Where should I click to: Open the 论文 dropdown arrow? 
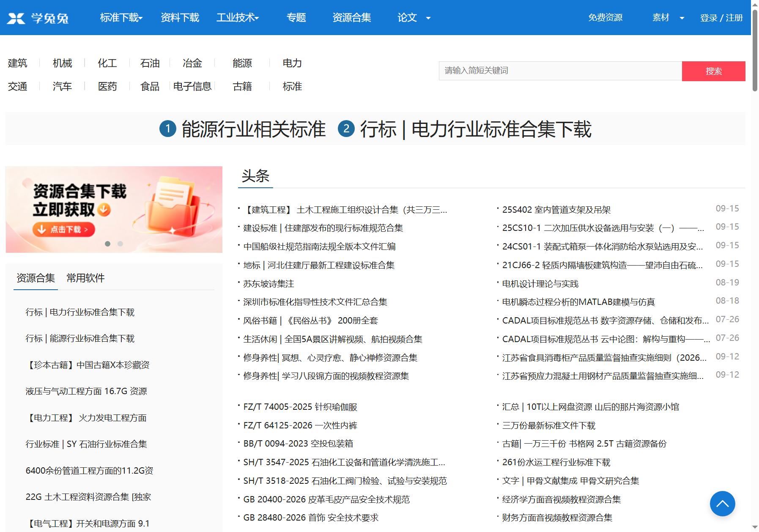click(x=428, y=18)
